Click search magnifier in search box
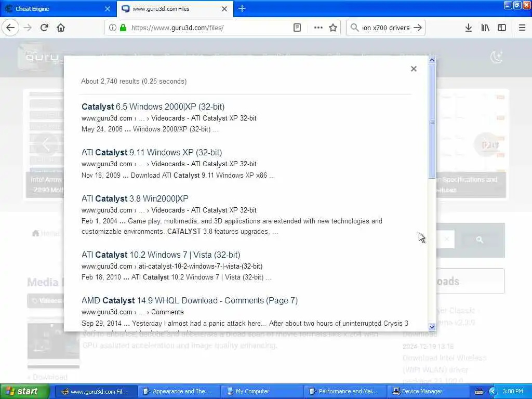The width and height of the screenshot is (532, 399). [x=354, y=28]
